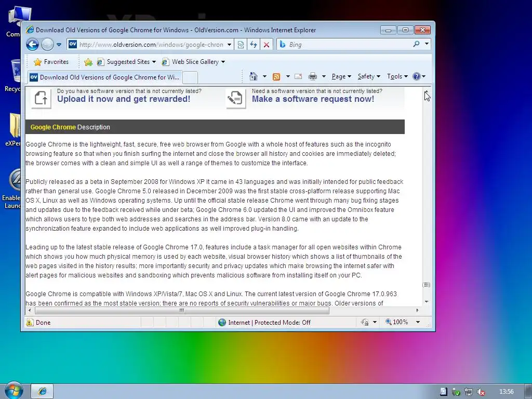Image resolution: width=532 pixels, height=399 pixels.
Task: Select the Download Old Versions of Google Chrome tab
Action: click(x=104, y=77)
